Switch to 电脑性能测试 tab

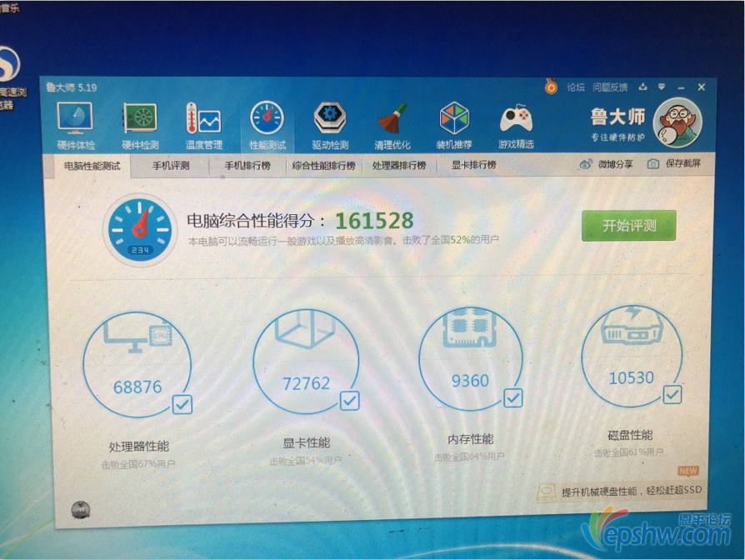92,166
